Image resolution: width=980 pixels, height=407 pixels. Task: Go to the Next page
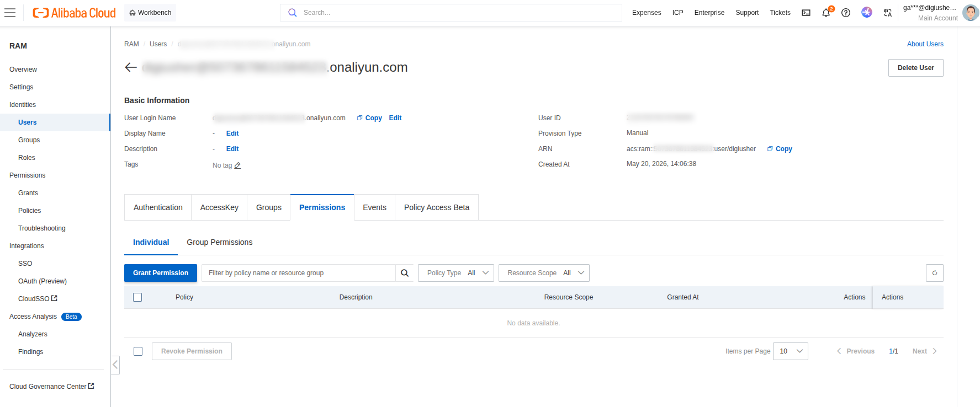pyautogui.click(x=925, y=351)
